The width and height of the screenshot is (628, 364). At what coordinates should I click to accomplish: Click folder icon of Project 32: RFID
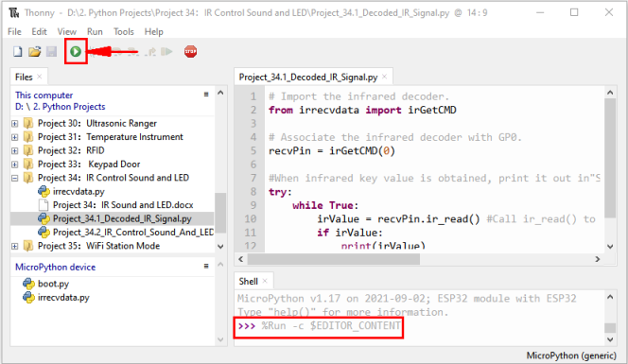point(28,150)
